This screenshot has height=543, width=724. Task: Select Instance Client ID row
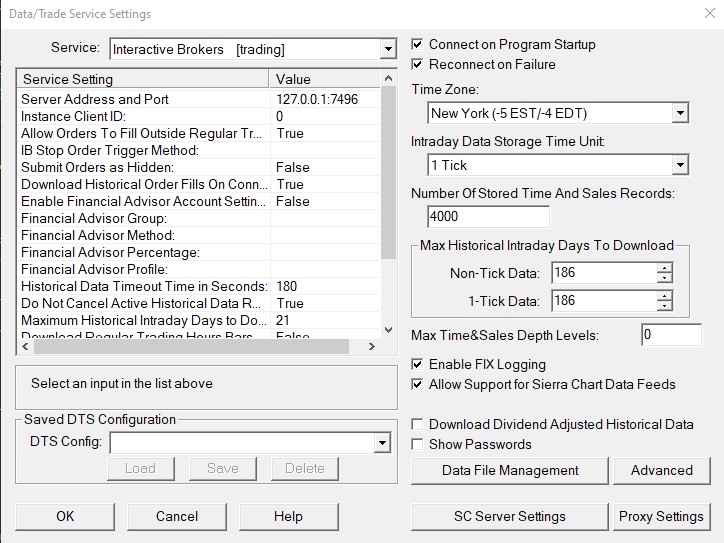click(x=199, y=116)
